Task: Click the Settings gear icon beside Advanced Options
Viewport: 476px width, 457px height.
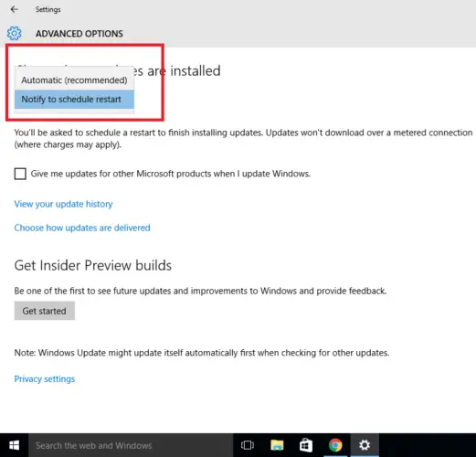Action: point(15,33)
